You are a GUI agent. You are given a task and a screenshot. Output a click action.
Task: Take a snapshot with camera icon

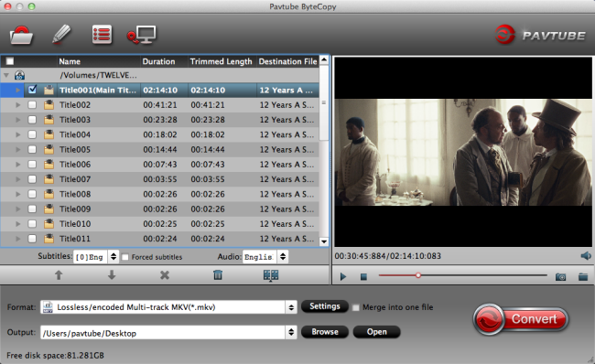pyautogui.click(x=560, y=277)
